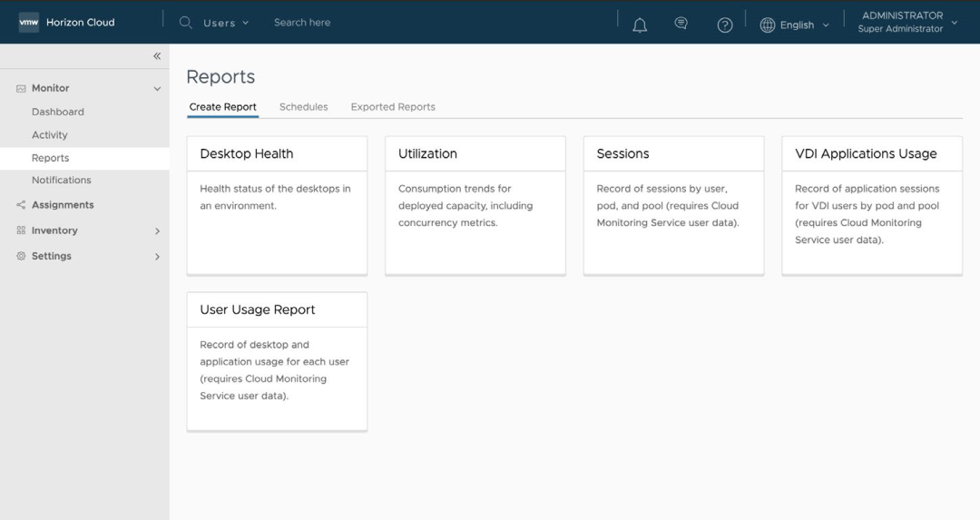Switch to the Schedules tab
The image size is (980, 520).
(303, 107)
